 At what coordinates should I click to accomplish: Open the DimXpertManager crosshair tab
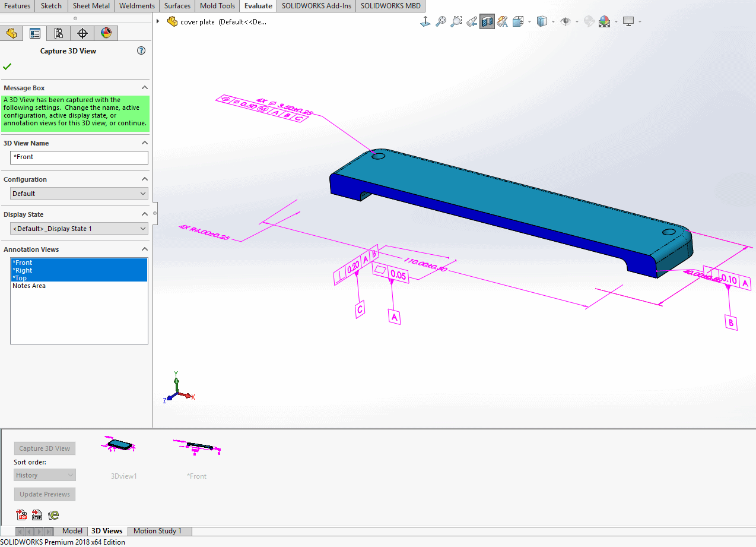[x=82, y=33]
